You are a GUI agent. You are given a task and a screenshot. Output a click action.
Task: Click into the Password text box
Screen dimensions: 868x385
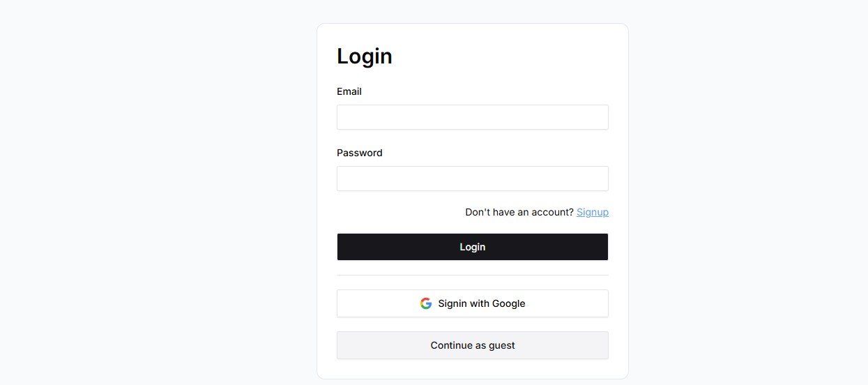pyautogui.click(x=472, y=179)
